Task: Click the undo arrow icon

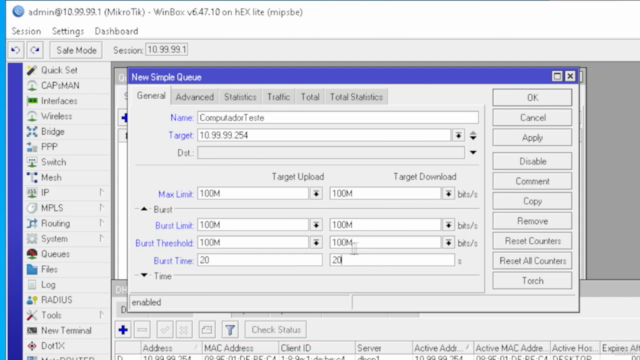Action: click(16, 50)
